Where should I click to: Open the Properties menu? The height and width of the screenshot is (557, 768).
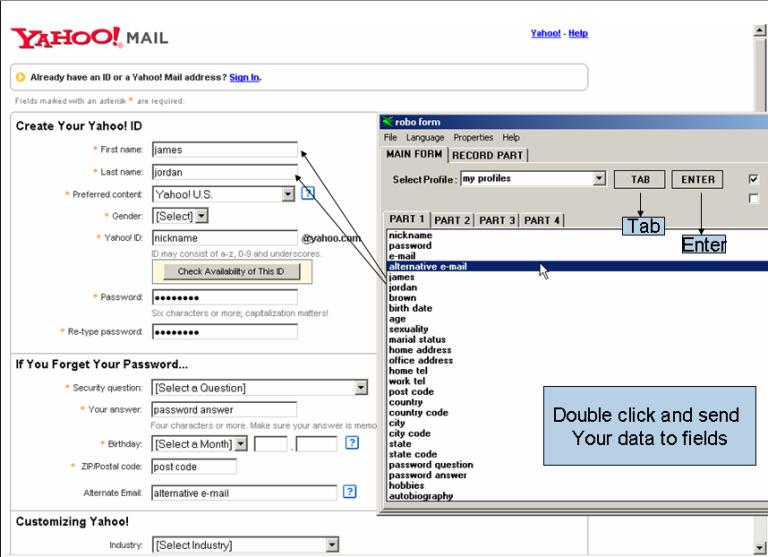[x=473, y=138]
